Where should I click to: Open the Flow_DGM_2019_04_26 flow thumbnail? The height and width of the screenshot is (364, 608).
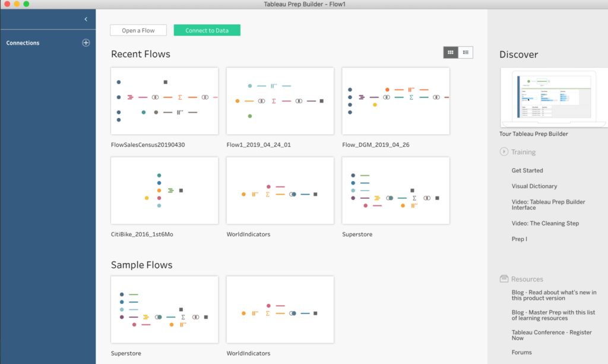click(x=396, y=101)
